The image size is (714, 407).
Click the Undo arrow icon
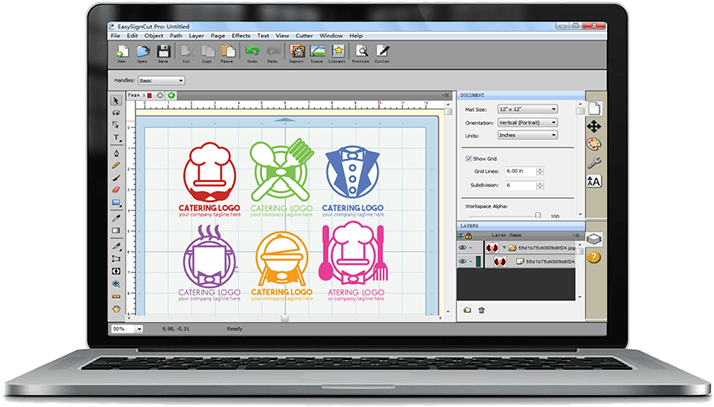coord(252,51)
